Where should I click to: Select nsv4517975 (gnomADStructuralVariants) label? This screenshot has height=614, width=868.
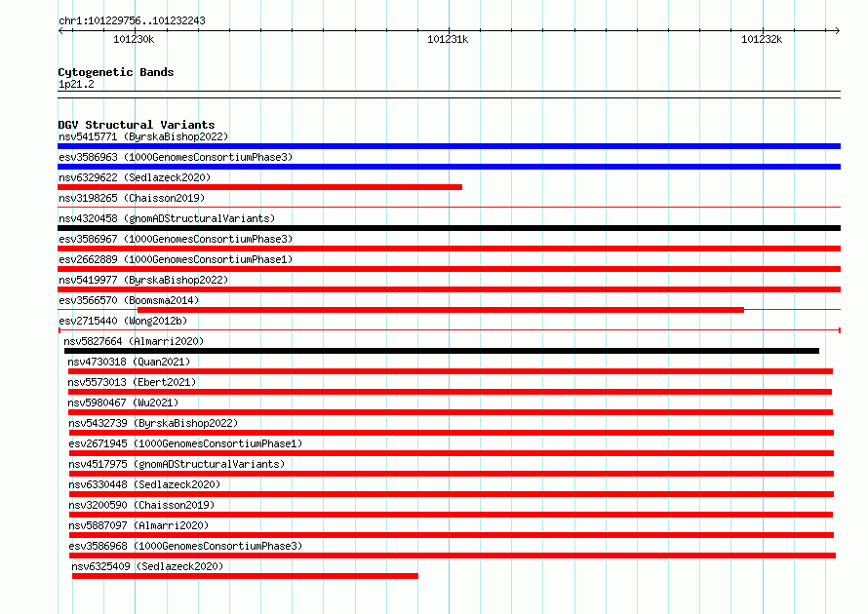pyautogui.click(x=177, y=464)
